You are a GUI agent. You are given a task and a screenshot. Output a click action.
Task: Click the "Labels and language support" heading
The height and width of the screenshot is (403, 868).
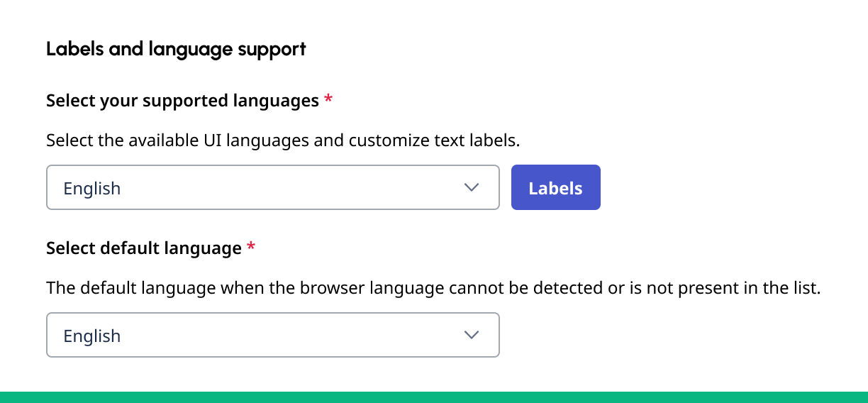point(176,50)
